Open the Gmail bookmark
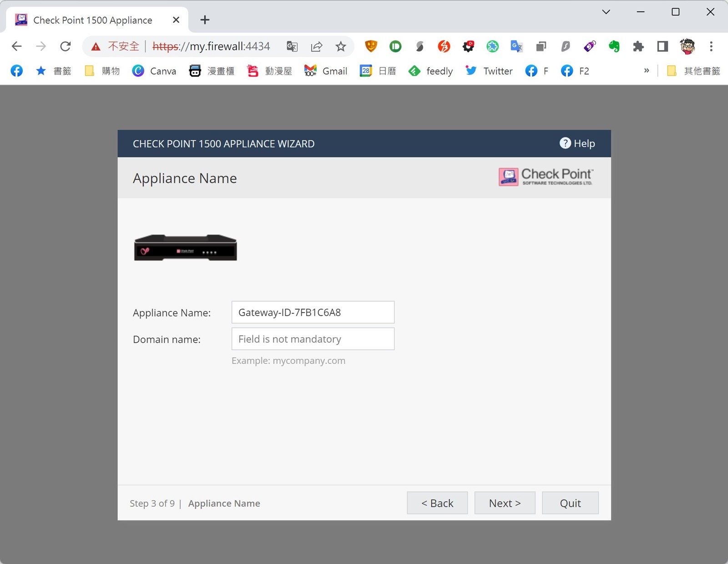The height and width of the screenshot is (564, 728). point(326,71)
